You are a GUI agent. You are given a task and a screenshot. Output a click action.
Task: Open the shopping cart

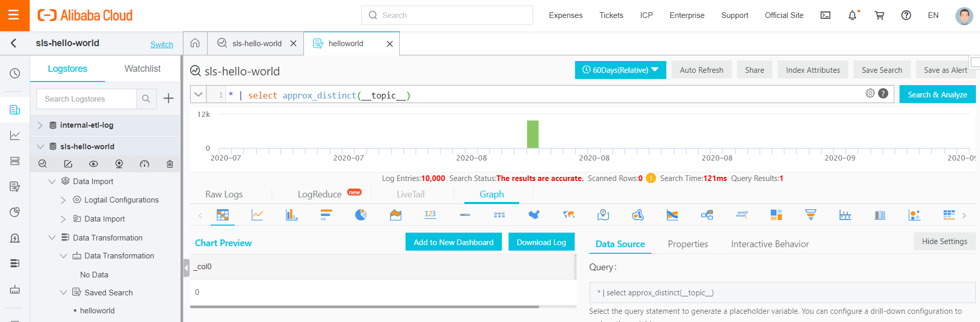tap(880, 15)
